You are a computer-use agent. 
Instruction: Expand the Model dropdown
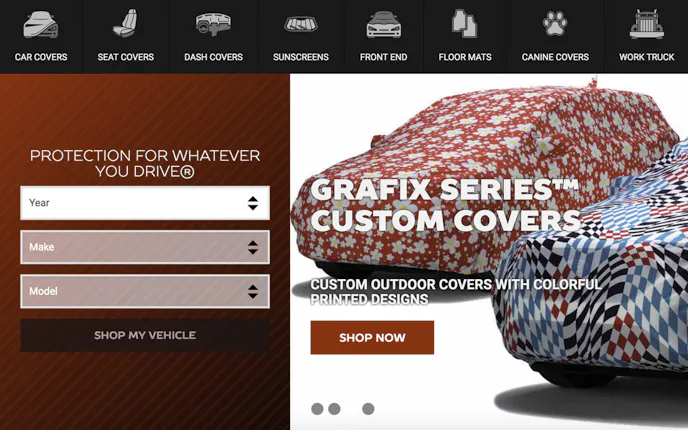pos(145,291)
